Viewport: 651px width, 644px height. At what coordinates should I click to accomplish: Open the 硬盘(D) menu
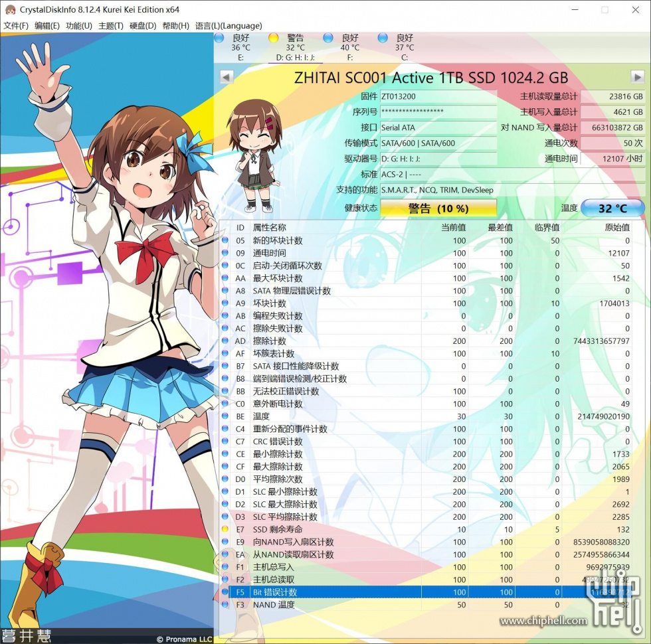pyautogui.click(x=143, y=26)
